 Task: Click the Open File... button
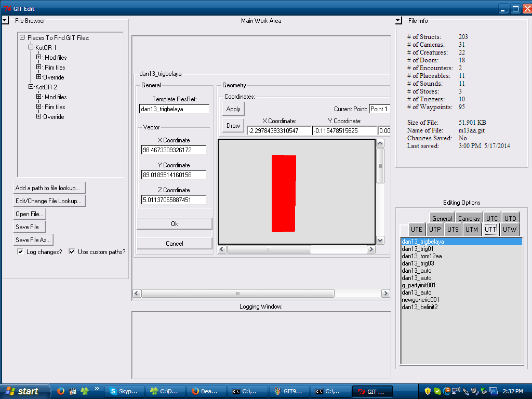(30, 214)
